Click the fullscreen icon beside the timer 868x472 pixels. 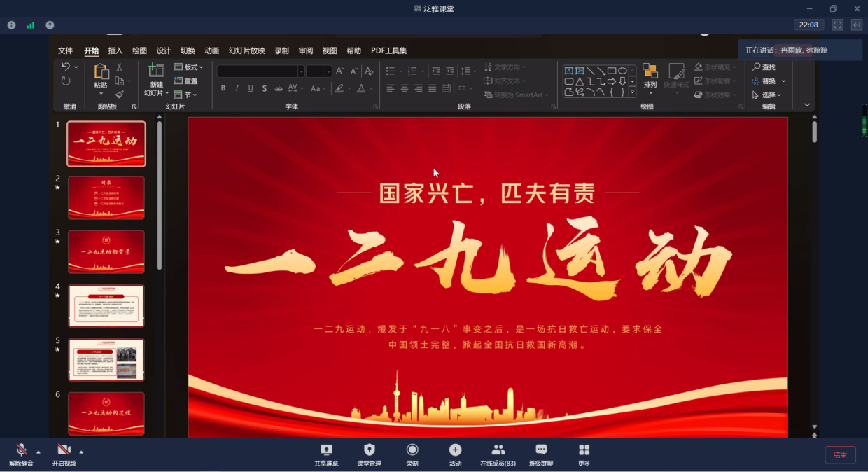tap(837, 25)
